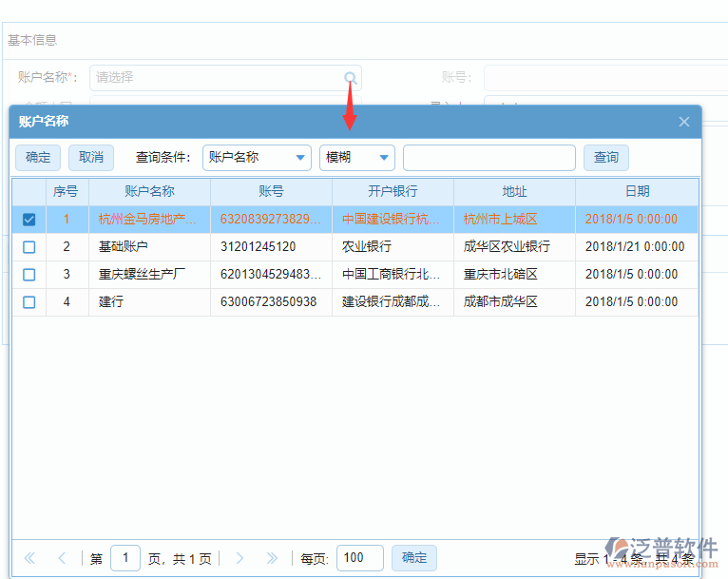Close the 账户名称 dialog with X icon
This screenshot has height=579, width=728.
[683, 122]
